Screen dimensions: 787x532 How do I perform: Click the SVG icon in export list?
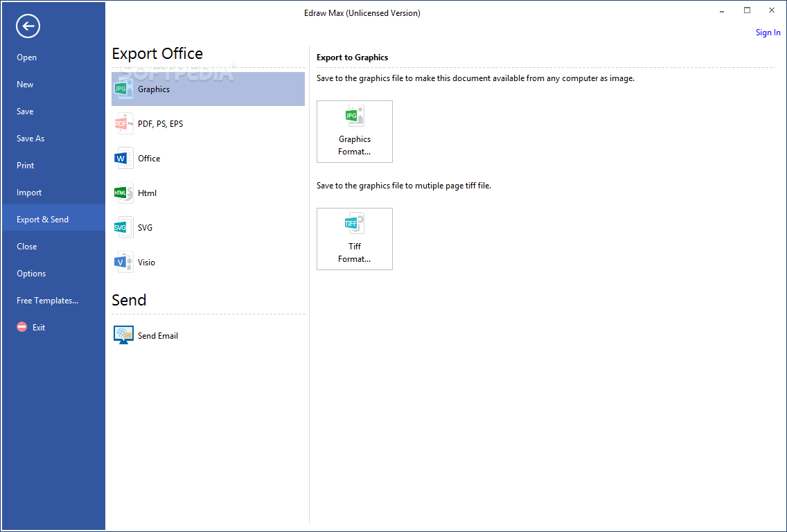(x=123, y=227)
